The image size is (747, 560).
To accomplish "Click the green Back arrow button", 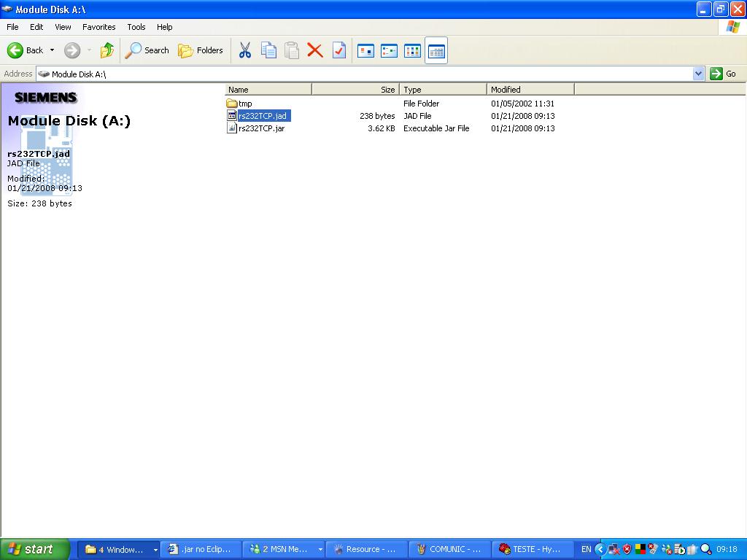I will coord(15,50).
